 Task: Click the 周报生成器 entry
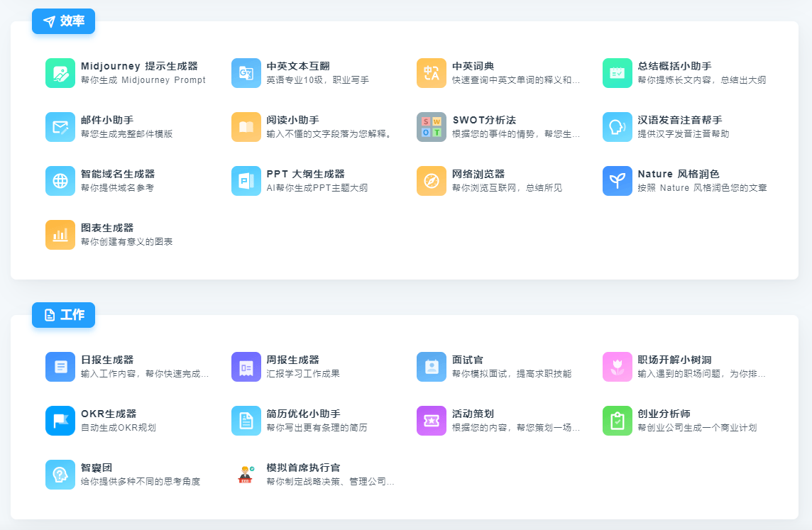click(x=246, y=367)
